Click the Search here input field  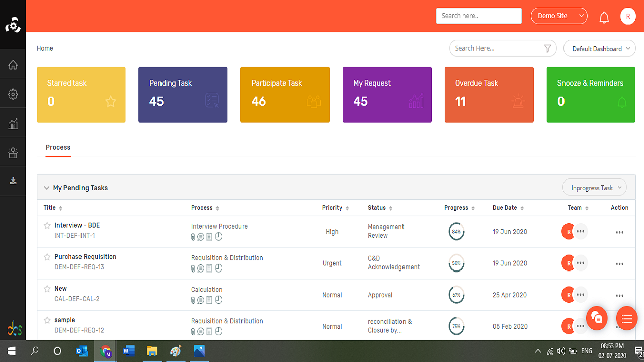478,16
